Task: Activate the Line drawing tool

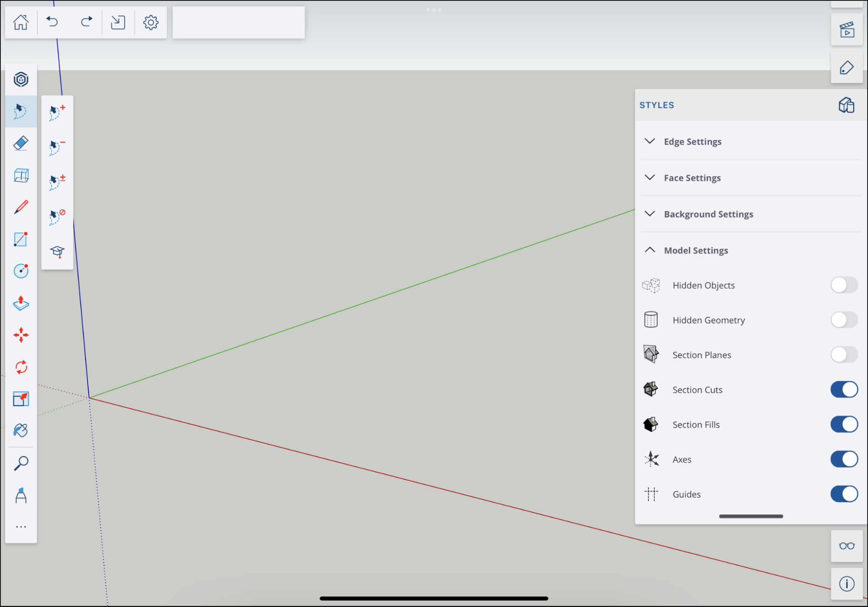Action: pyautogui.click(x=21, y=208)
